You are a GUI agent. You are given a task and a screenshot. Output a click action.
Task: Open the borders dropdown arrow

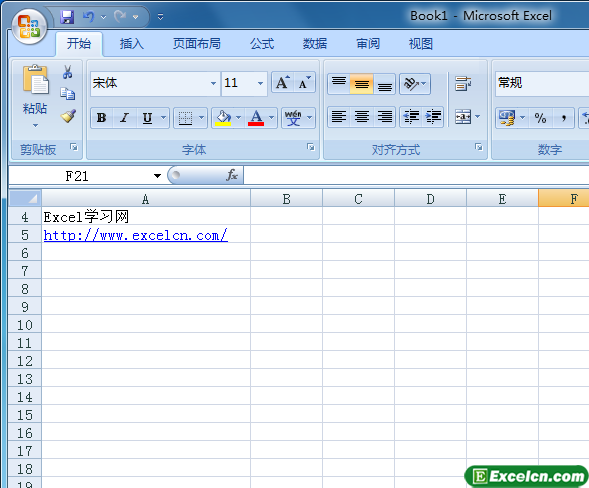tap(201, 118)
